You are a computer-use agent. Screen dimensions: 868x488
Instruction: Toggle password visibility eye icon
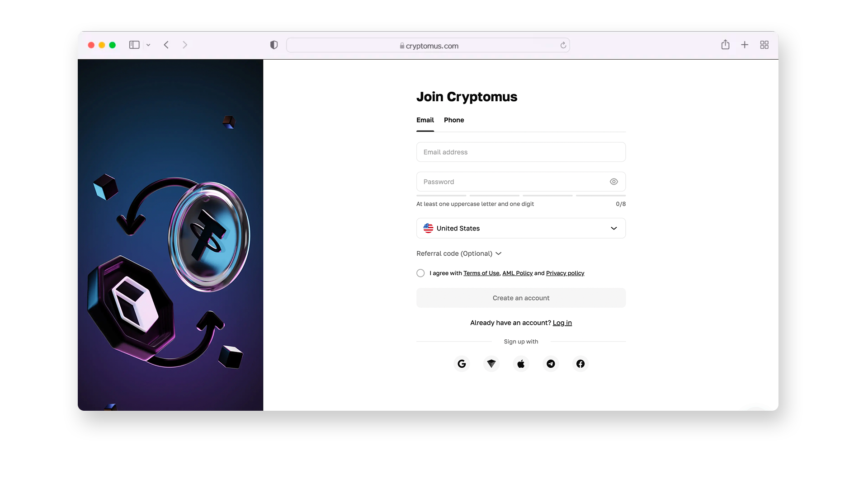point(613,182)
